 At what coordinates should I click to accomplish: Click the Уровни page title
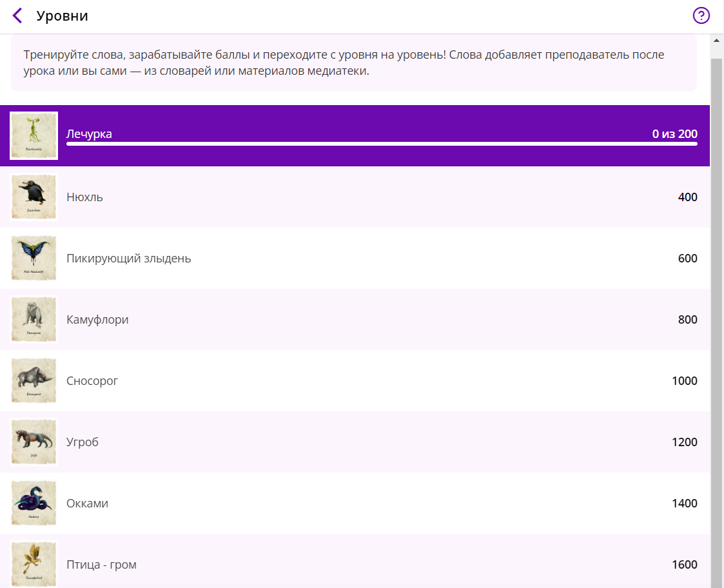[x=63, y=15]
